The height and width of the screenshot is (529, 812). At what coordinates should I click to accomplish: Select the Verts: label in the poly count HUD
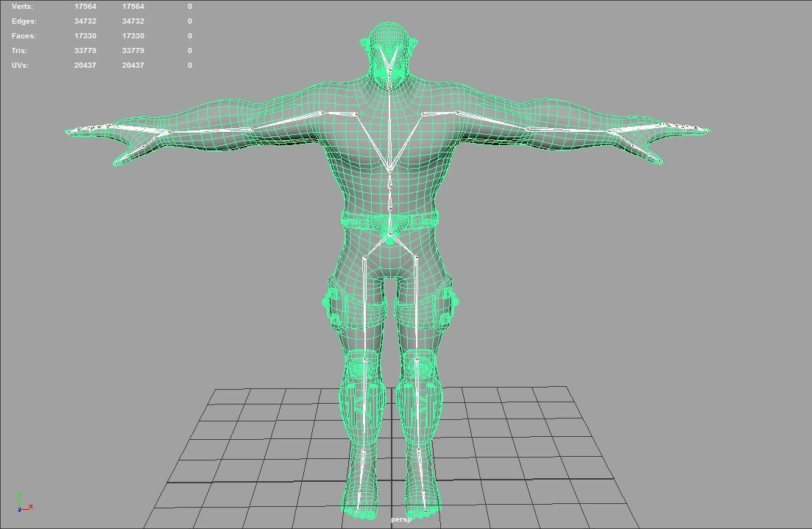22,6
